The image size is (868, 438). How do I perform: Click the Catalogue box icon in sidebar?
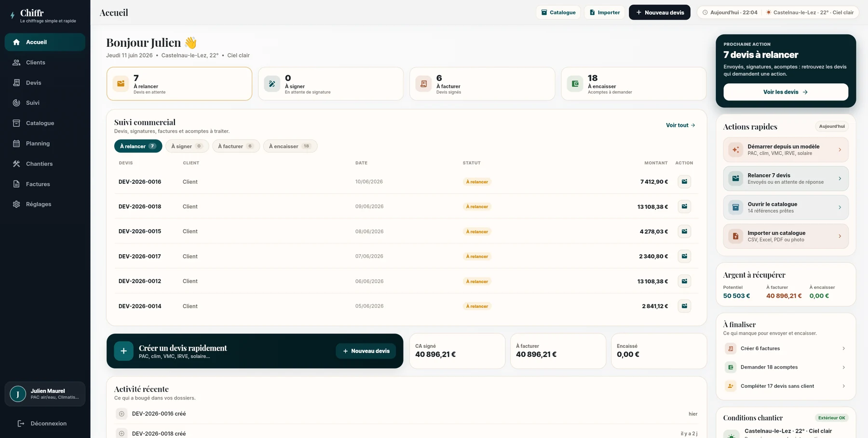[16, 123]
